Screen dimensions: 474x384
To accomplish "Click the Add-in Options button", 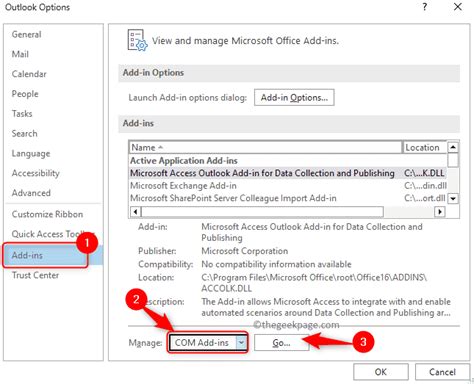I will tap(294, 97).
